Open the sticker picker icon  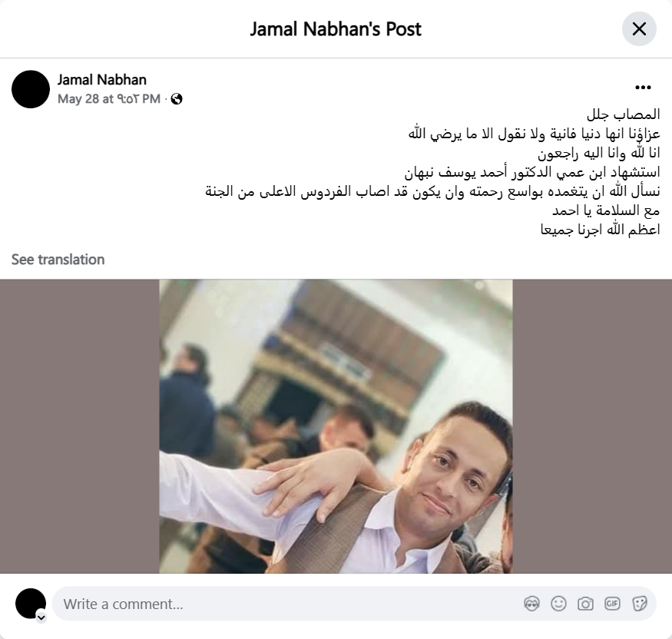pos(639,604)
